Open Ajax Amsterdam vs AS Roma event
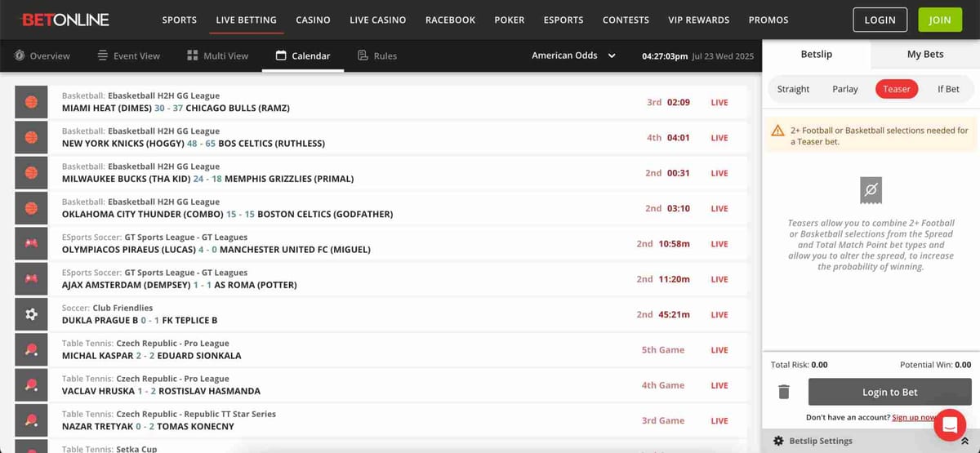The height and width of the screenshot is (453, 980). pyautogui.click(x=381, y=278)
